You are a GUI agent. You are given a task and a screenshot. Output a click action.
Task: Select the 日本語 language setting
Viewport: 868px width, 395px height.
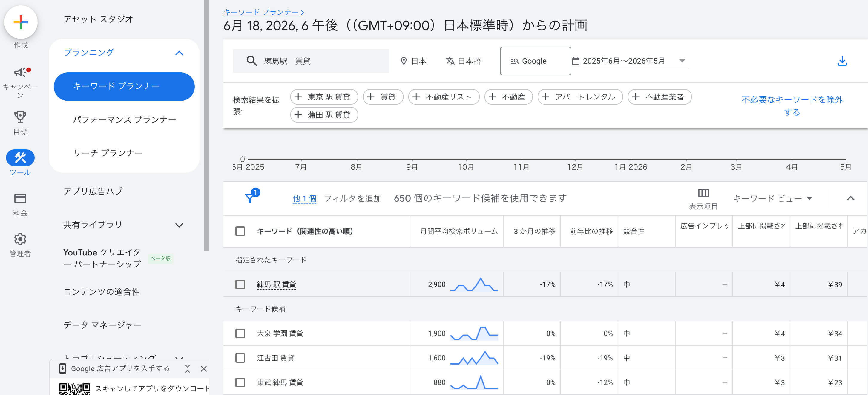tap(464, 61)
